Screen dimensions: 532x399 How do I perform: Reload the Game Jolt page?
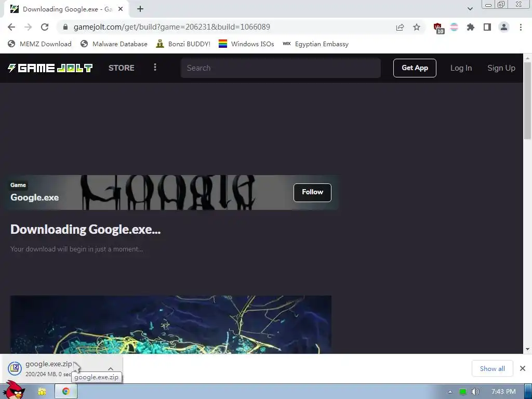(45, 27)
